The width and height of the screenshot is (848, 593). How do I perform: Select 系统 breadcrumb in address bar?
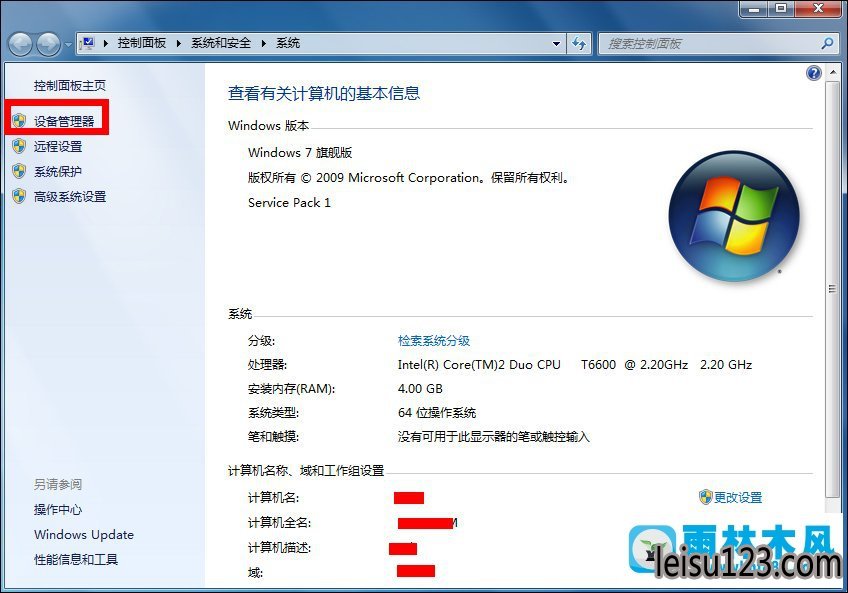(x=288, y=43)
